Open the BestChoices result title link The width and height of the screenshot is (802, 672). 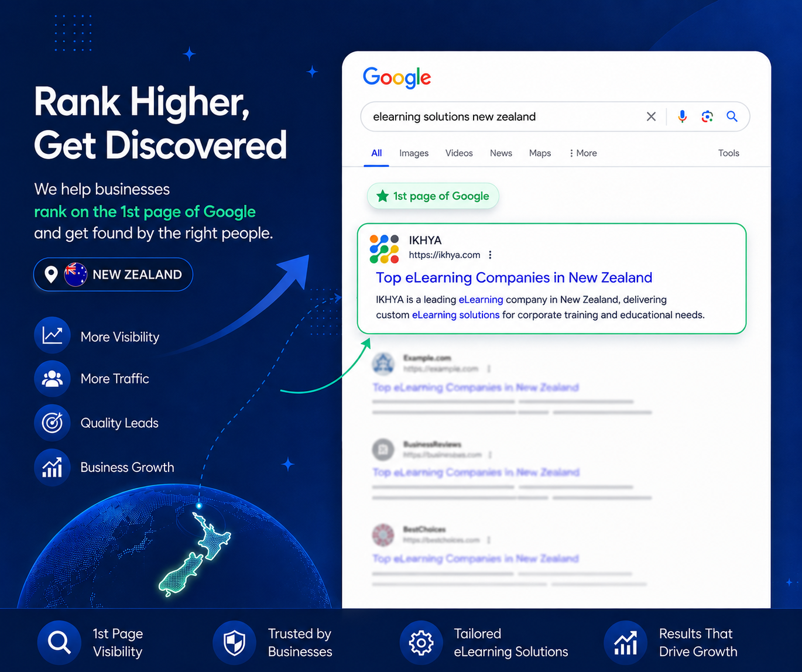pos(475,558)
